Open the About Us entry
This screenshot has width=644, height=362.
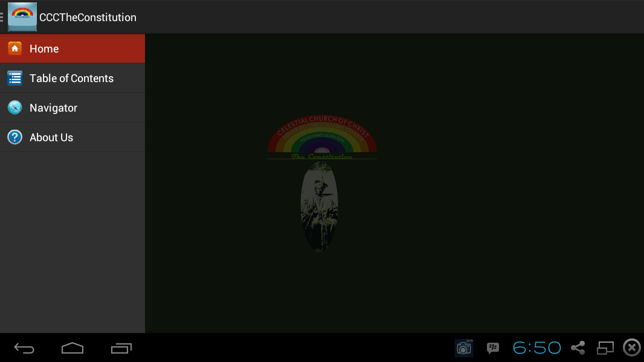coord(72,137)
